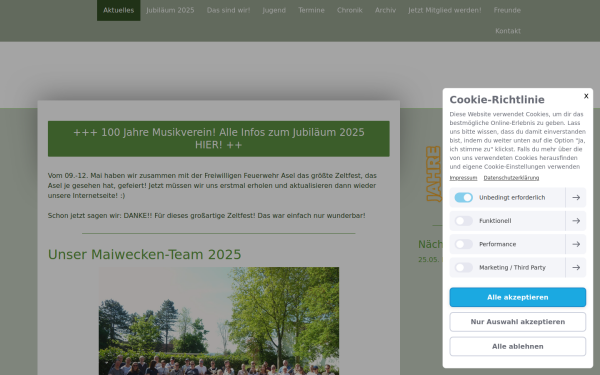Image resolution: width=600 pixels, height=375 pixels.
Task: Click the paragraph starting Vom 09.-12. Mai
Action: point(212,186)
